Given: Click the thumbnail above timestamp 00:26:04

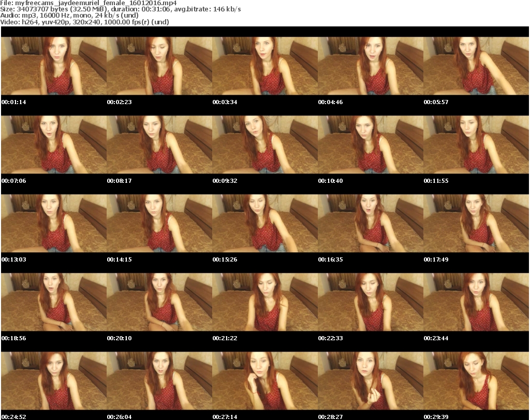Looking at the screenshot, I should point(159,381).
